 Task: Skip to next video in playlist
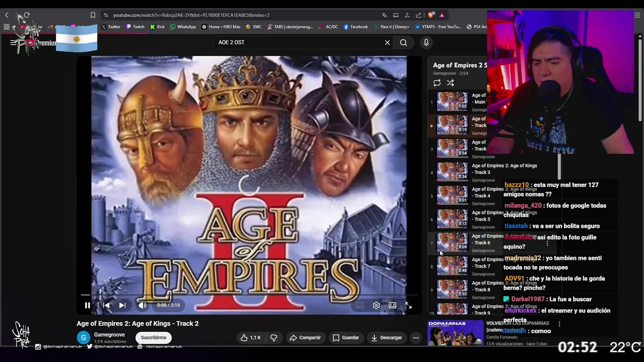122,305
